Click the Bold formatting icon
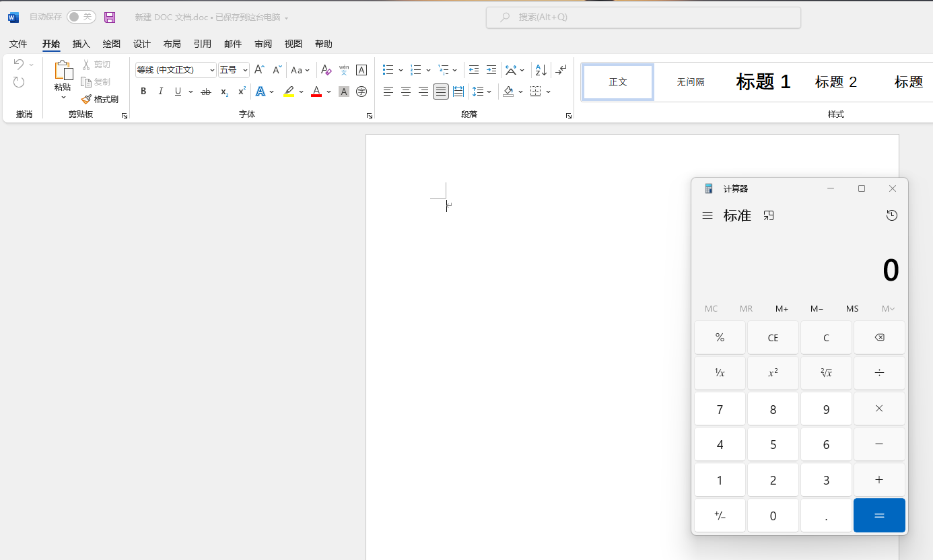Viewport: 933px width, 560px height. point(143,92)
